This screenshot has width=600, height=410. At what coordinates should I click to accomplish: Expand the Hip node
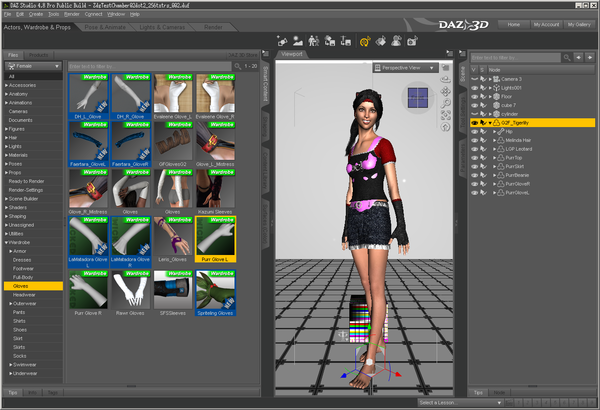tap(494, 132)
